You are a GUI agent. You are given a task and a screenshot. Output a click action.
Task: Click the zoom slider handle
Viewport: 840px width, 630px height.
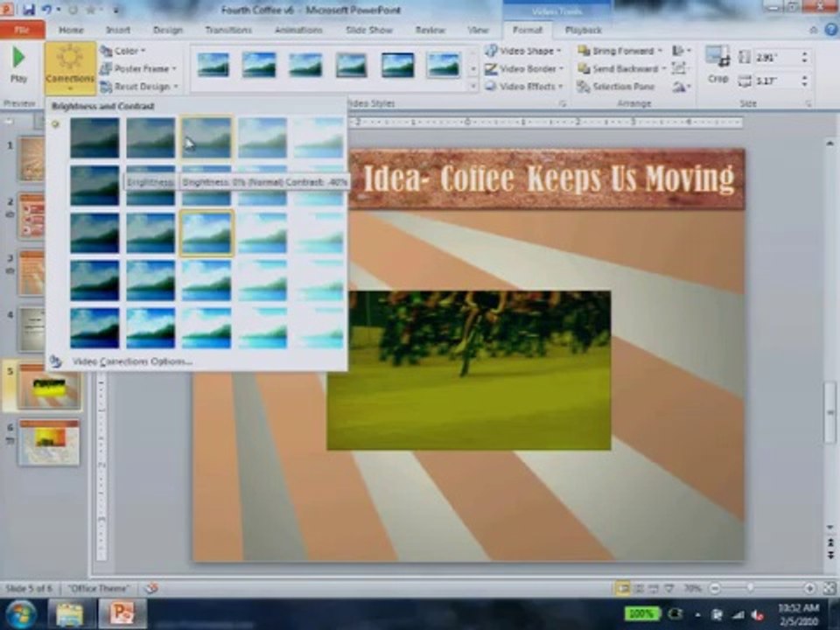[750, 588]
